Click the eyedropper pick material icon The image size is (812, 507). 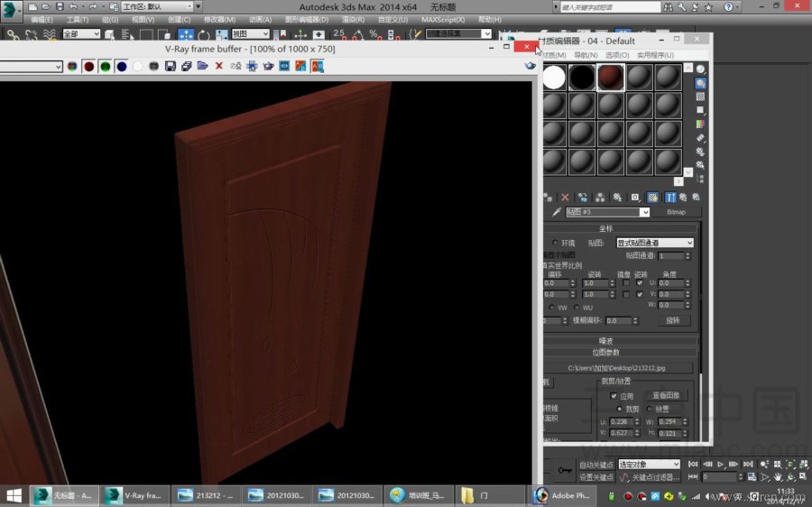pos(557,212)
